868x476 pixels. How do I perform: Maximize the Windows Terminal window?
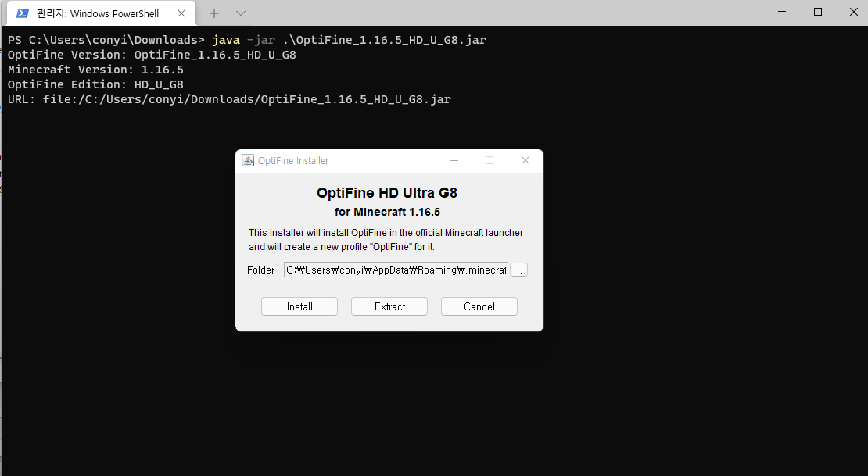818,12
